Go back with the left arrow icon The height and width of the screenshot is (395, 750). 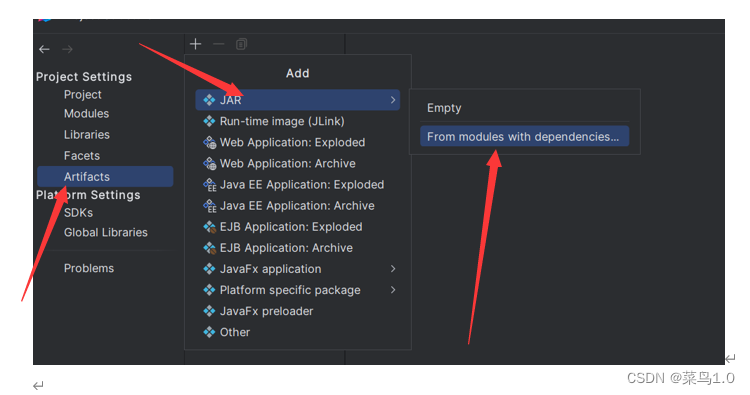44,49
